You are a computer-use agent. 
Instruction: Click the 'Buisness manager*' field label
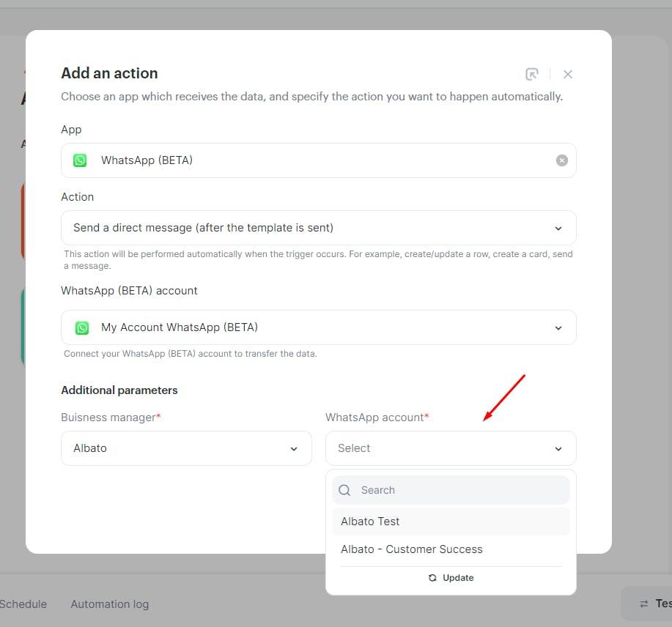pos(111,418)
